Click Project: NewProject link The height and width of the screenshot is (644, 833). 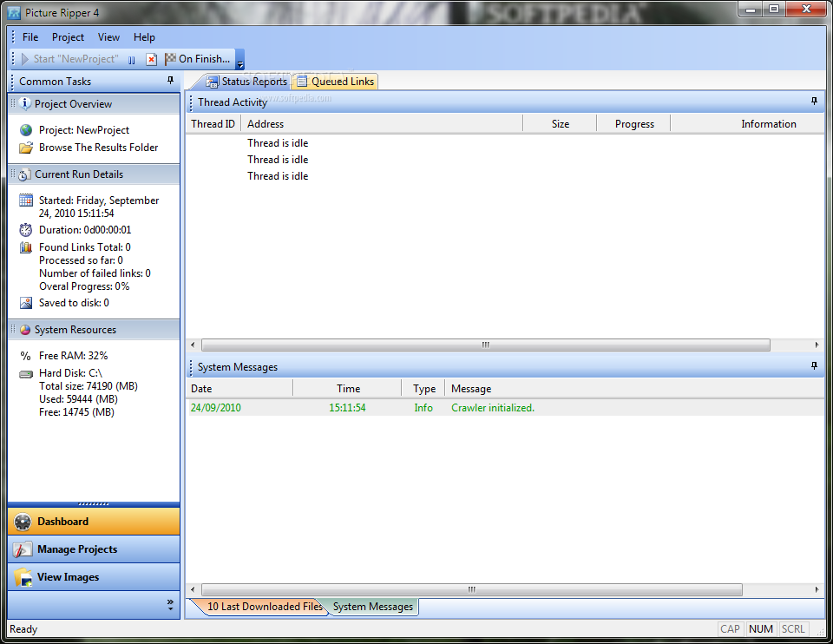click(x=84, y=130)
